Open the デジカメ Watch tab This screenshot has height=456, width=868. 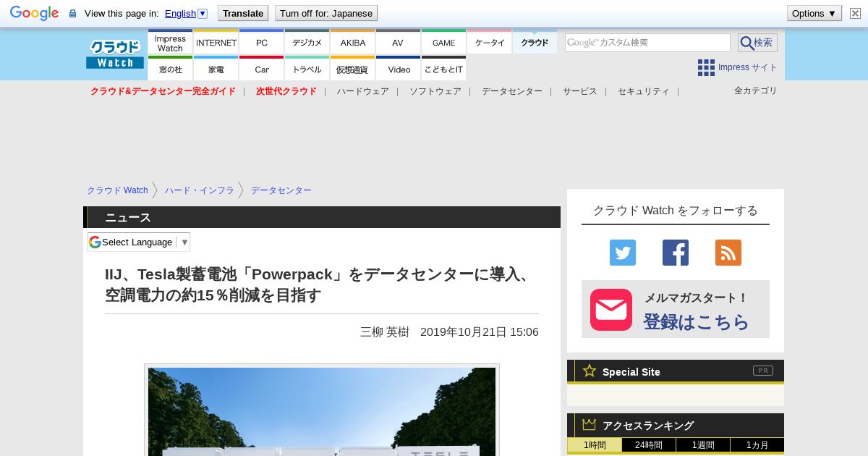307,43
